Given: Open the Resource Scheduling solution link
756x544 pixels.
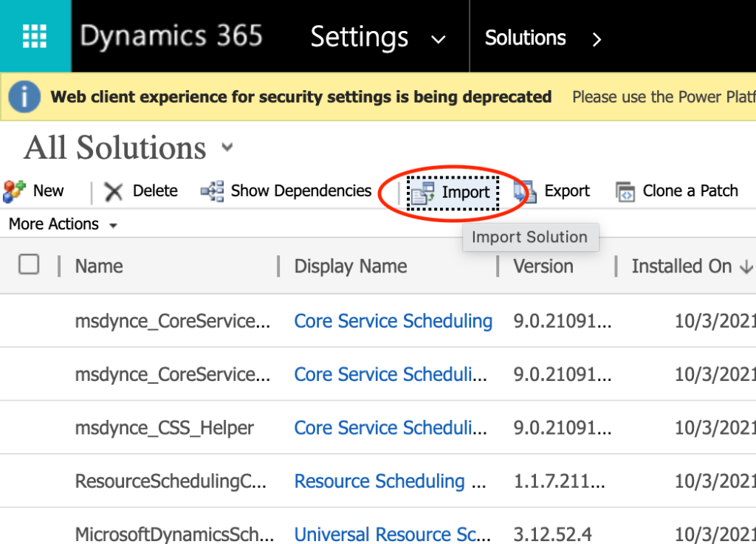Looking at the screenshot, I should click(379, 481).
